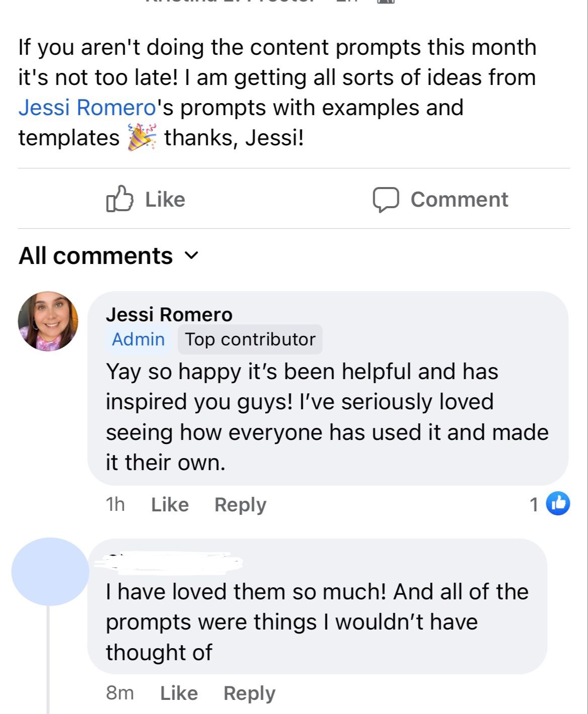Screen dimensions: 588x714
Task: Click the blurred avatar of second commenter
Action: pos(49,571)
